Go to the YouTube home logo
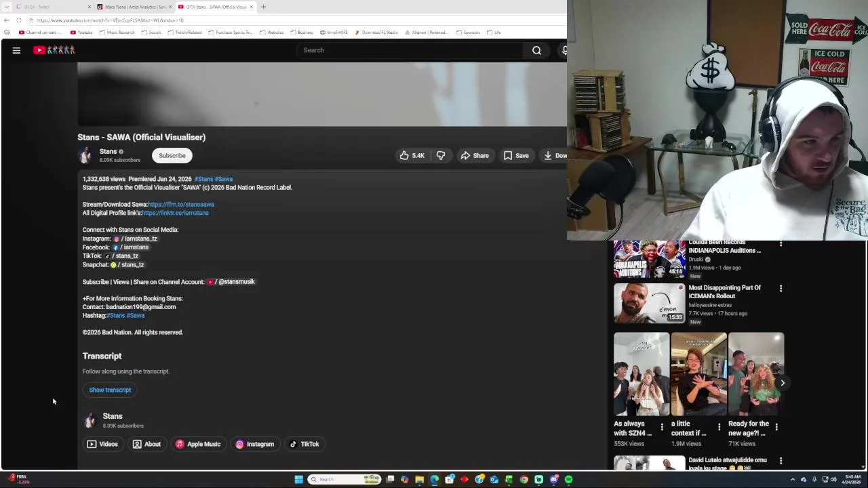Viewport: 868px width, 488px height. (x=54, y=50)
